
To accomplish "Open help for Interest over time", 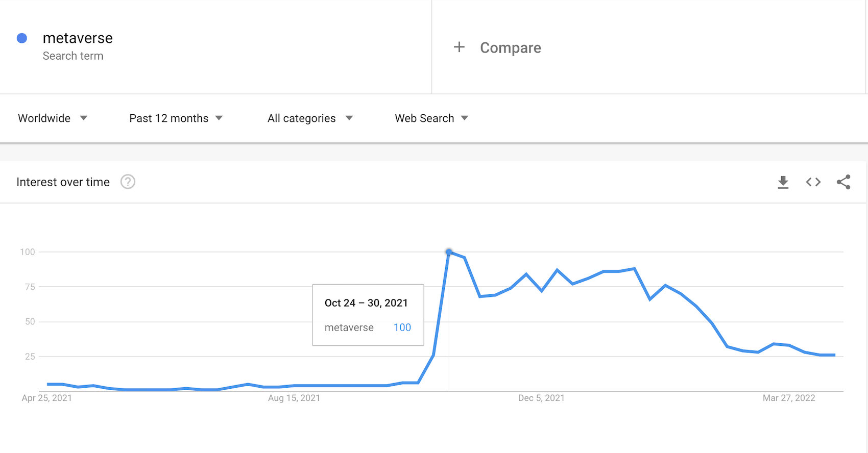I will pyautogui.click(x=128, y=182).
